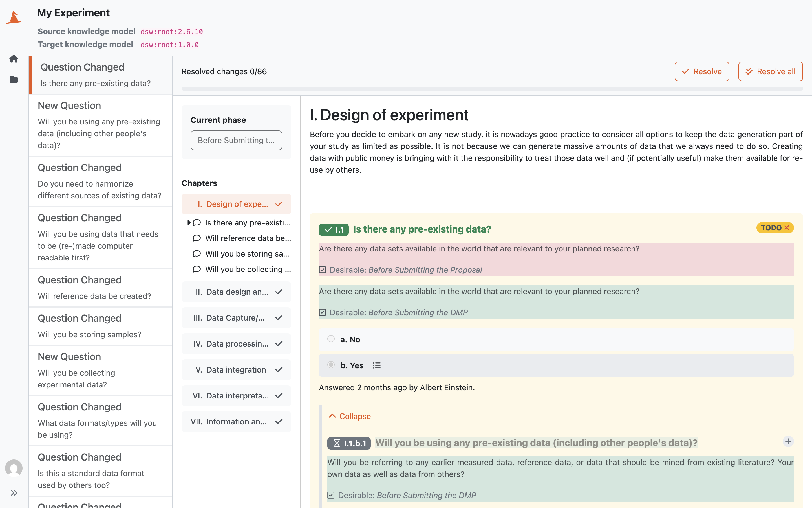
Task: Collapse the follow-up questions section
Action: pos(350,416)
